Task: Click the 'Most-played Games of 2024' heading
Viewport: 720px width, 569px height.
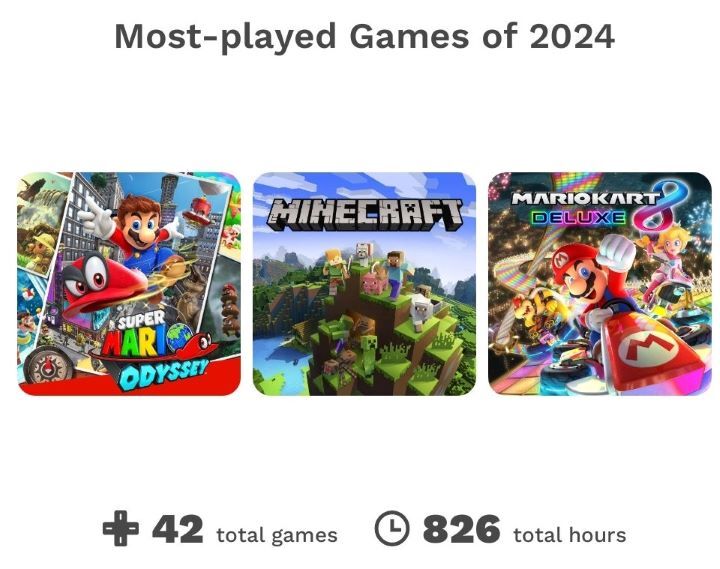Action: coord(365,36)
